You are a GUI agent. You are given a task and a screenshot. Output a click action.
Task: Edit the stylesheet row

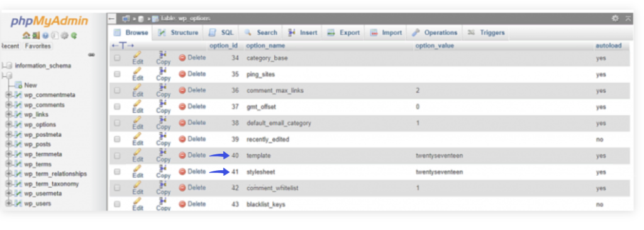(x=138, y=171)
